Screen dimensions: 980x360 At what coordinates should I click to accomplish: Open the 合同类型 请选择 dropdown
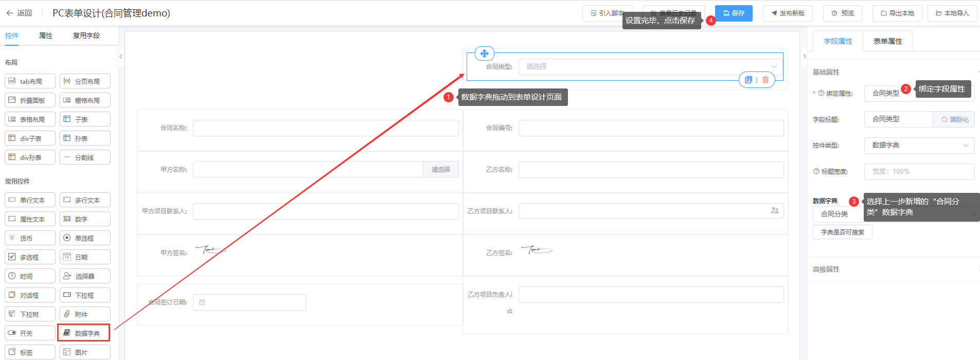651,66
